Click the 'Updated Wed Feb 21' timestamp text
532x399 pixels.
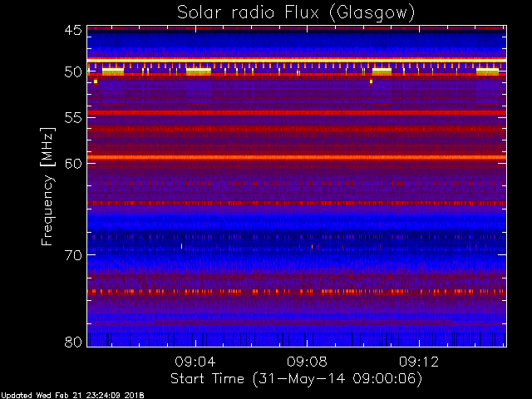pos(72,396)
